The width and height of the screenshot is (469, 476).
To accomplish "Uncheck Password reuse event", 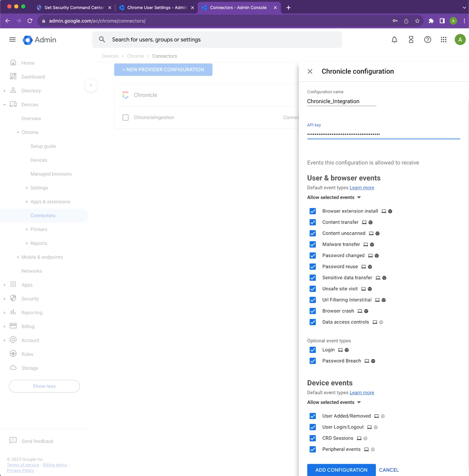I will click(313, 267).
